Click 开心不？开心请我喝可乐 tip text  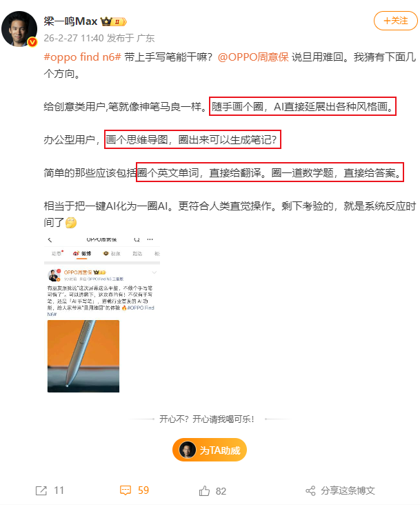pyautogui.click(x=207, y=419)
